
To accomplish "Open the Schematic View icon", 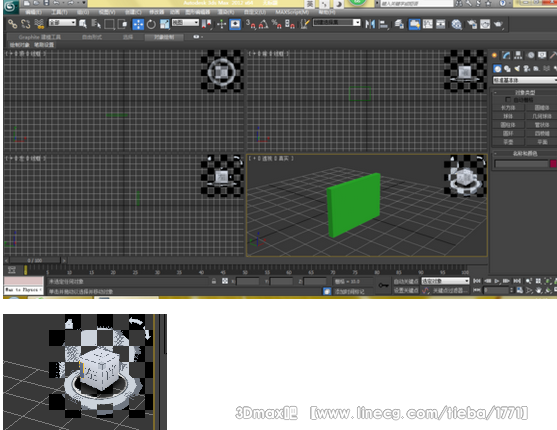I will coord(440,24).
